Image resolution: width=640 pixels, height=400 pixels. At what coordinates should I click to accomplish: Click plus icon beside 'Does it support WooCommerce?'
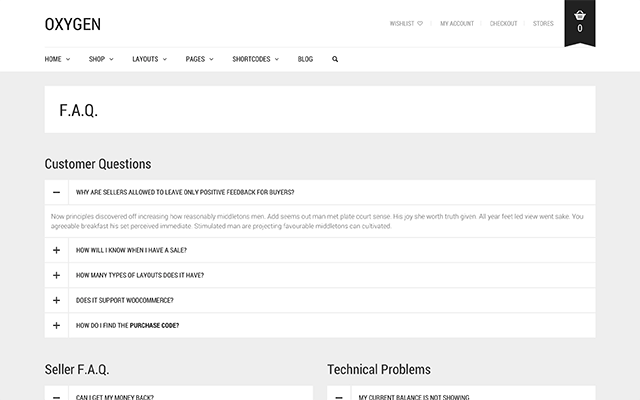pos(57,300)
